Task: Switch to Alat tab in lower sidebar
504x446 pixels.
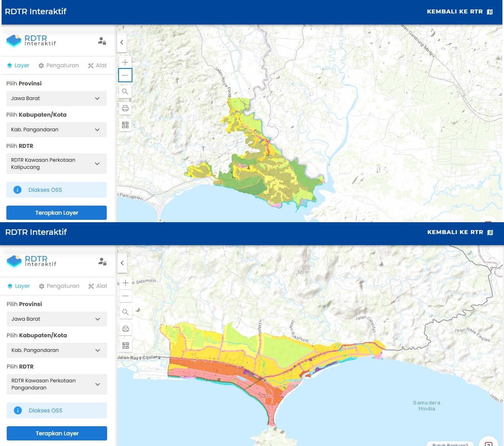Action: point(98,286)
